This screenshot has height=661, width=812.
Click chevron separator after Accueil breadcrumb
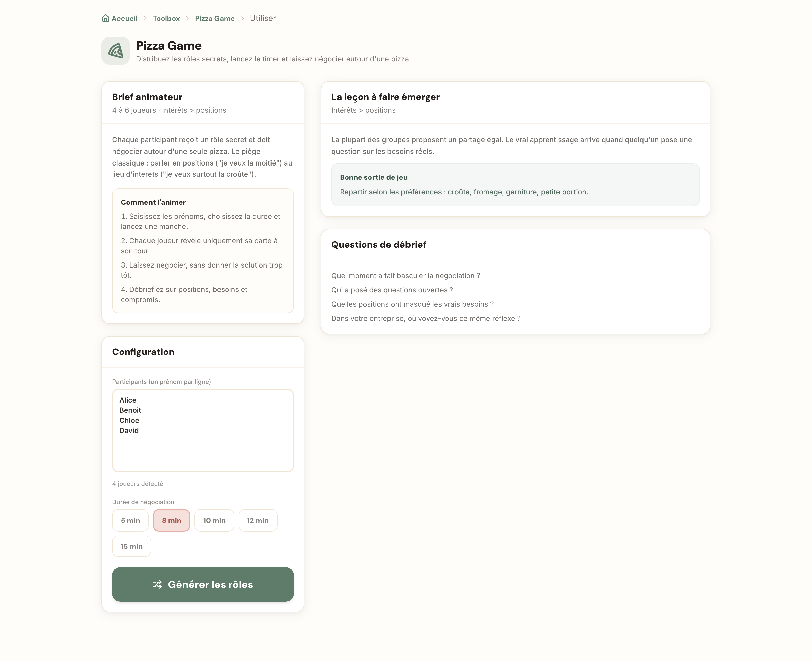click(x=145, y=18)
